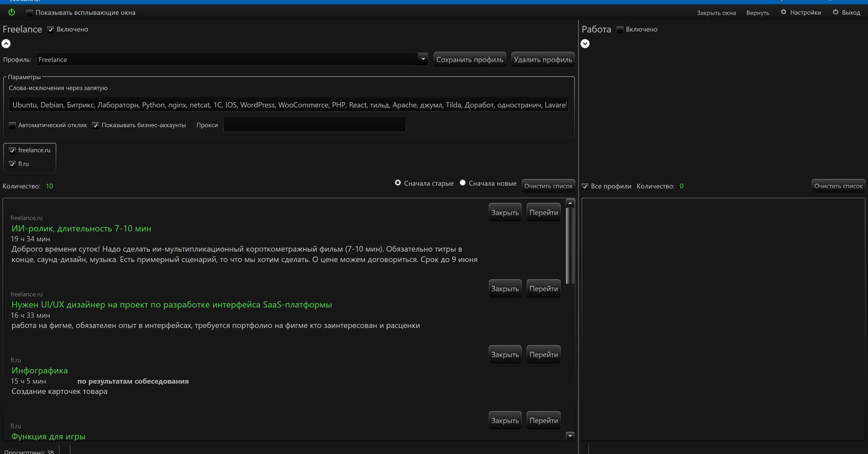Screen dimensions: 868x454
Task: Click the Создание карточек товара description
Action: pos(59,392)
